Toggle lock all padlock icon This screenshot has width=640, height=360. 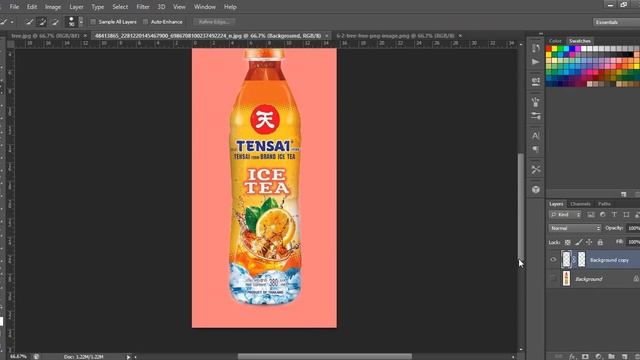(x=600, y=242)
